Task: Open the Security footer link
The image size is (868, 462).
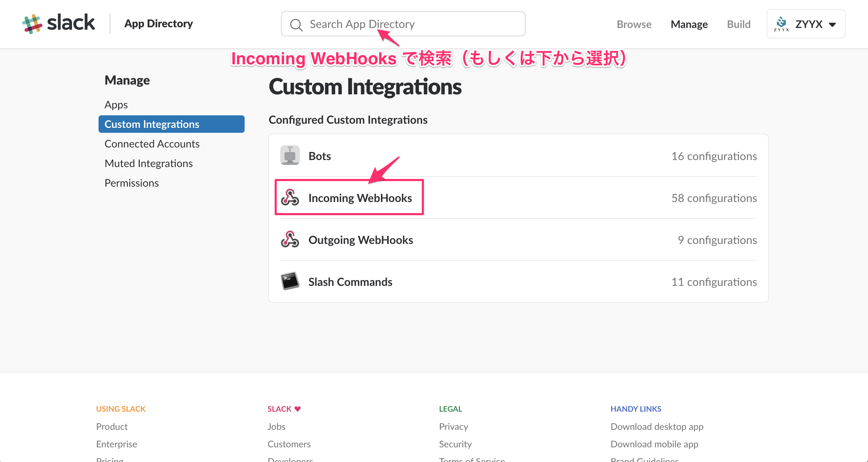Action: point(455,444)
